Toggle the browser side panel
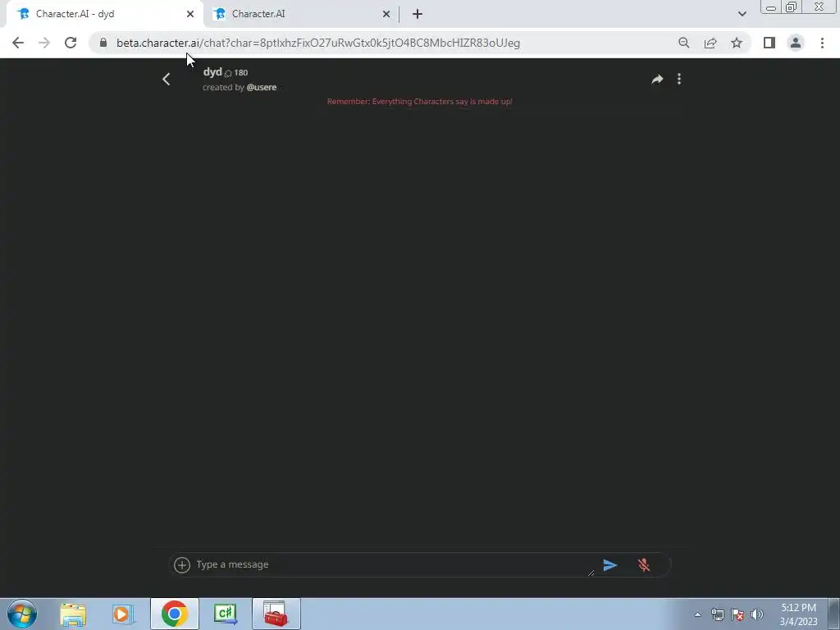The image size is (840, 630). [769, 43]
